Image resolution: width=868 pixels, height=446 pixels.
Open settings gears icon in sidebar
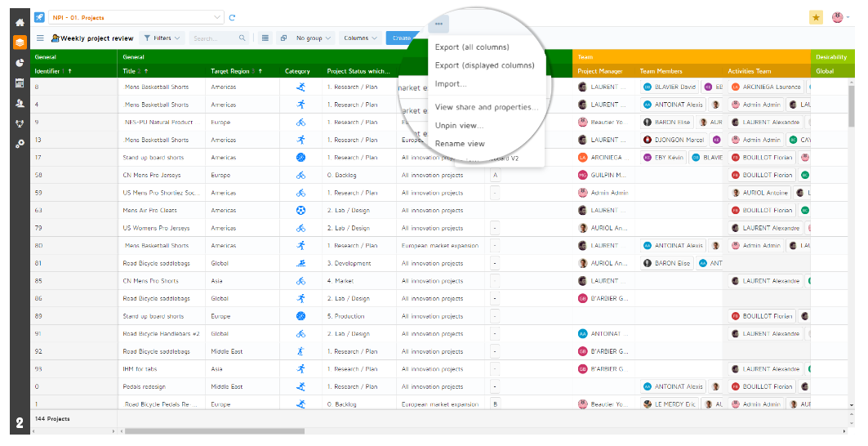coord(20,144)
